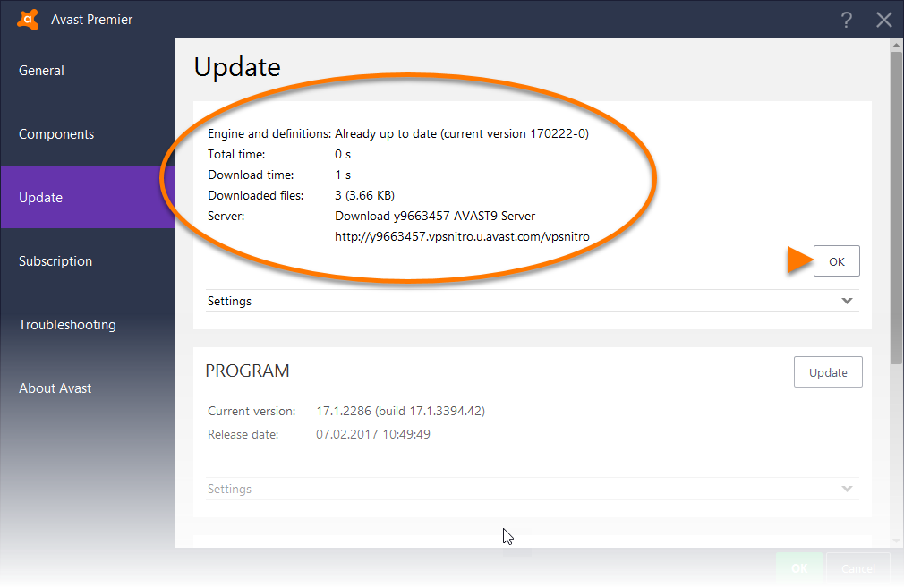
Task: Expand Settings under the definitions update results
Action: click(x=229, y=301)
